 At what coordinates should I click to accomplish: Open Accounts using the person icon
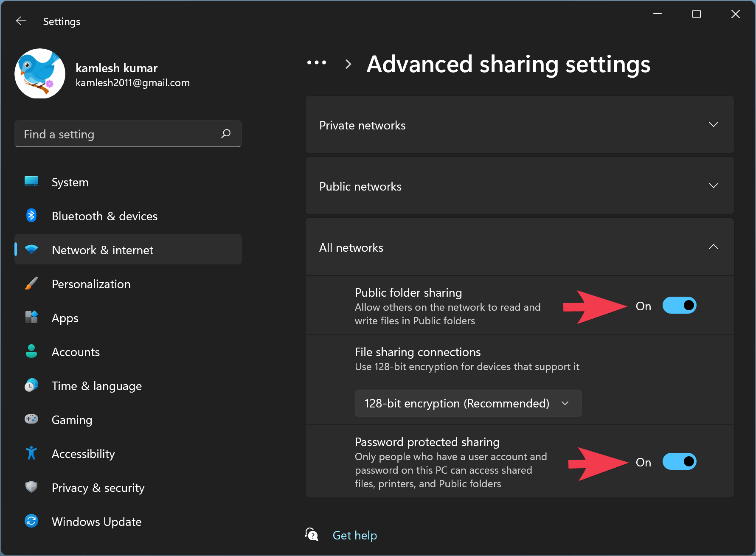[x=31, y=351]
